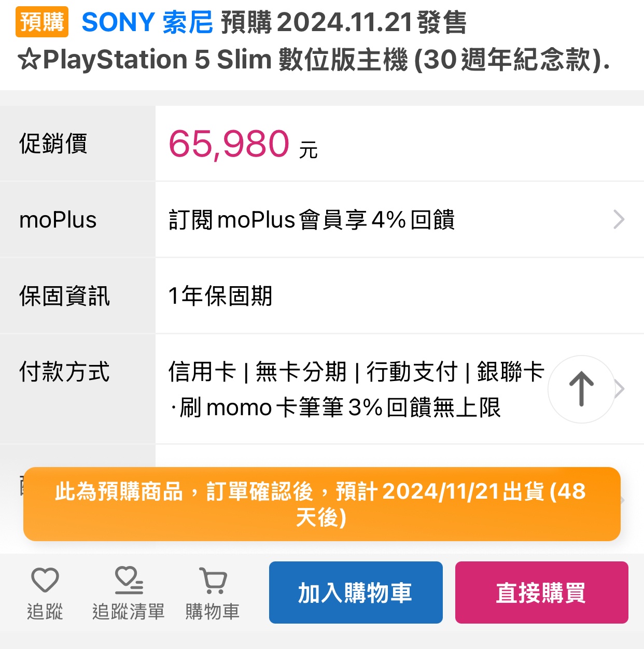Expand the 付款方式 row chevron
Screen dimensions: 644x649
620,389
